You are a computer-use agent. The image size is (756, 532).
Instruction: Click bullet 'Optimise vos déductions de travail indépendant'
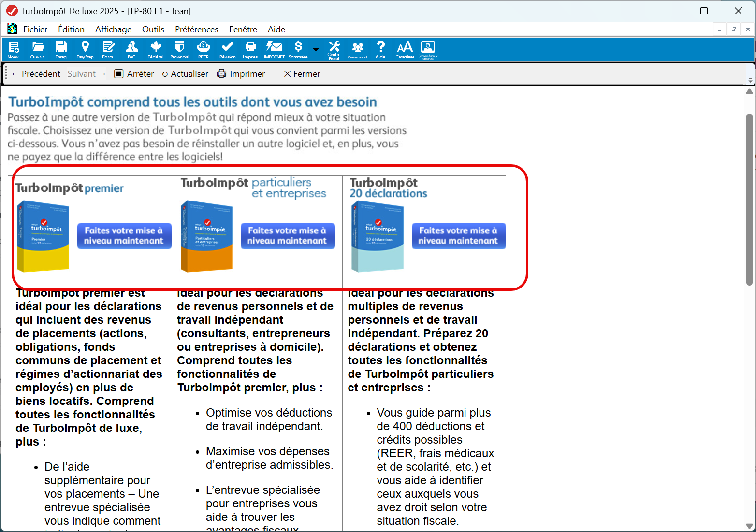[x=269, y=419]
